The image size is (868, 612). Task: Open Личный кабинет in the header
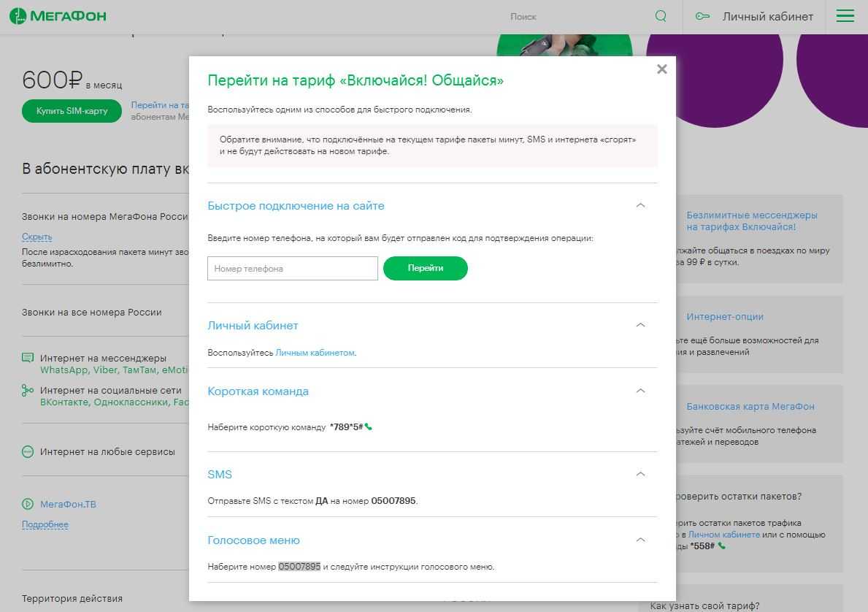tap(767, 16)
